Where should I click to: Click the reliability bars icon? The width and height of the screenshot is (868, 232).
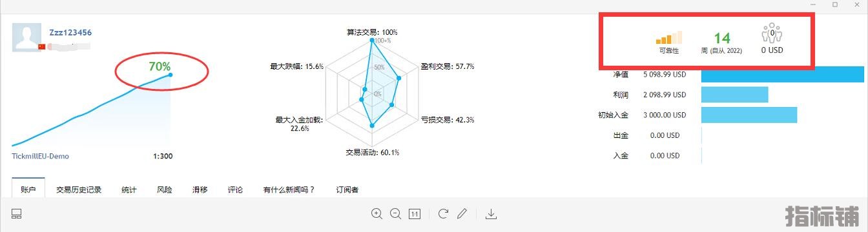click(x=668, y=37)
